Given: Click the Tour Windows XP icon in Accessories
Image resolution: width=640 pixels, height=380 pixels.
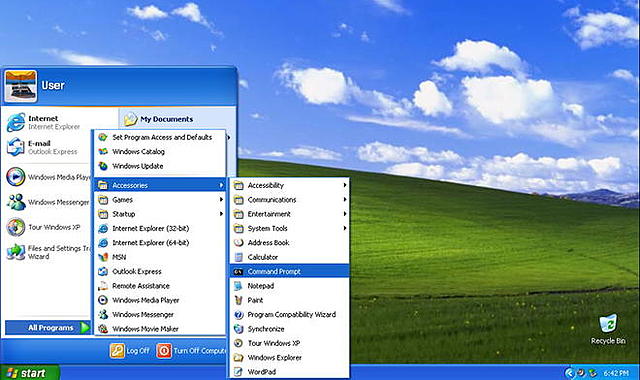Looking at the screenshot, I should (x=238, y=343).
